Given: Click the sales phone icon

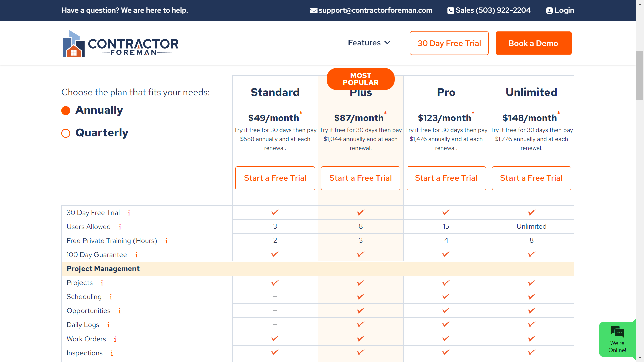Looking at the screenshot, I should point(451,11).
